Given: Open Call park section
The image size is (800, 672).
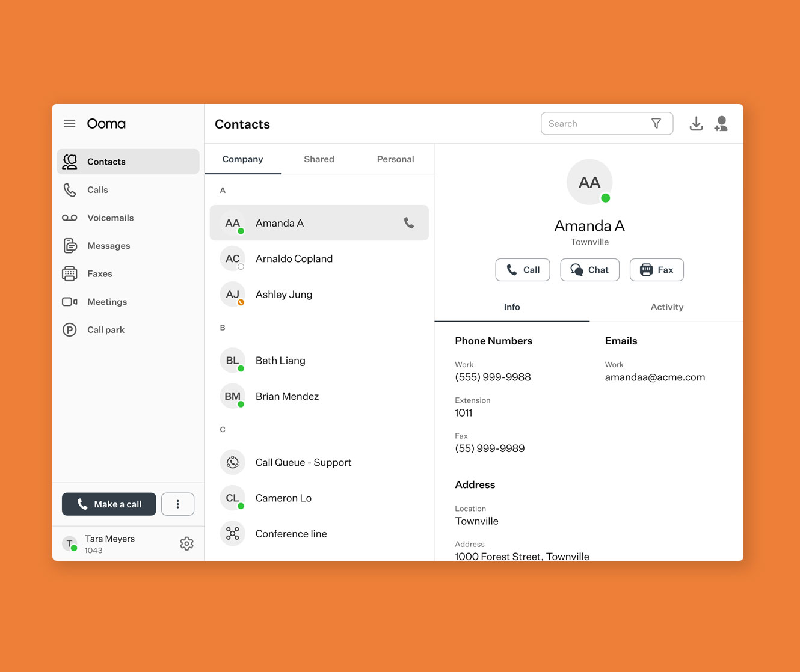Looking at the screenshot, I should coord(128,329).
